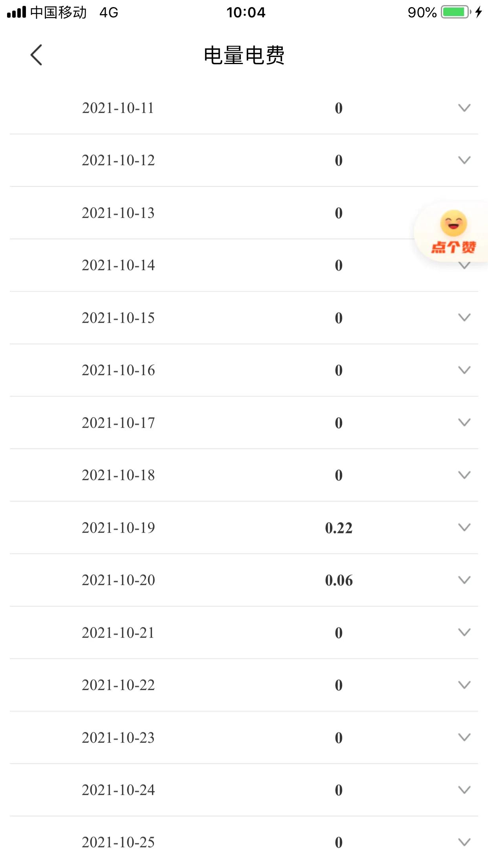The image size is (488, 868).
Task: Tap the back arrow icon
Action: pos(36,55)
